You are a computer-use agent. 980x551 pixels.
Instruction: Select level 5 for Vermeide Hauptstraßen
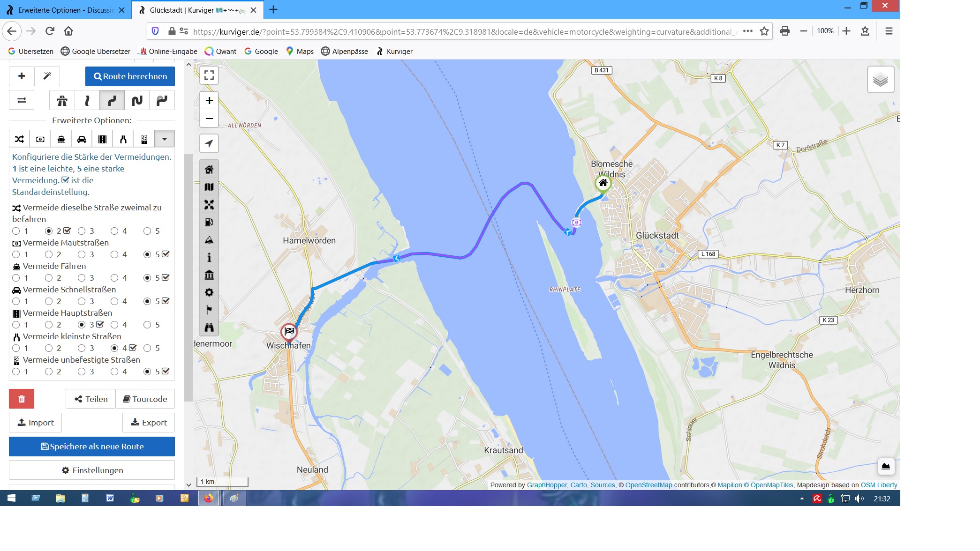point(147,325)
